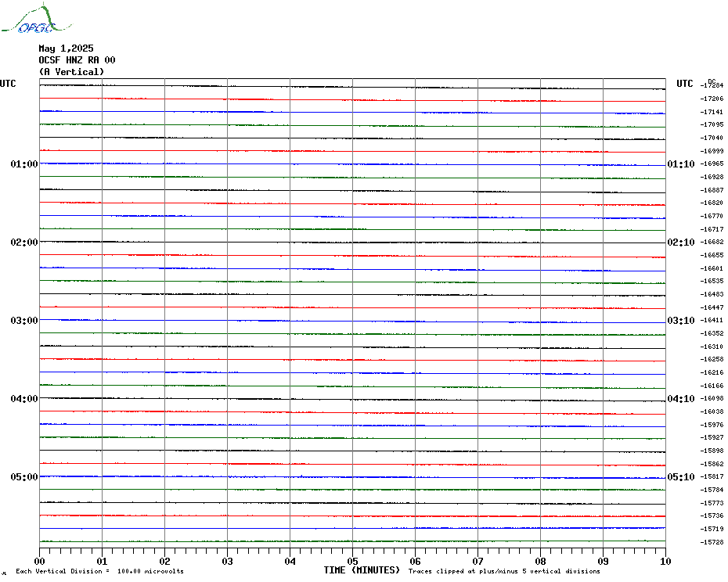Select the 04:00 hour label
The image size is (728, 582).
[x=24, y=399]
